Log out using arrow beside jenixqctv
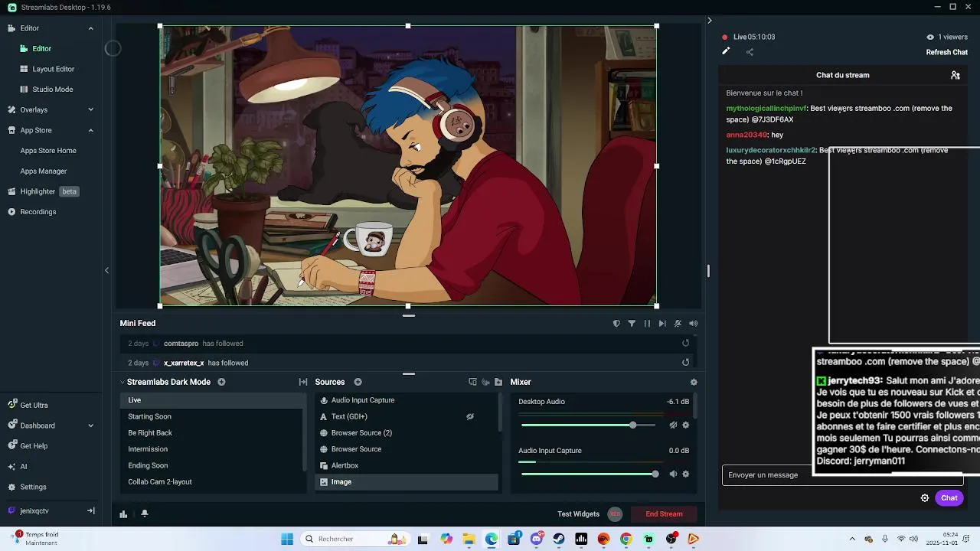Screen dimensions: 980x551 [x=90, y=510]
